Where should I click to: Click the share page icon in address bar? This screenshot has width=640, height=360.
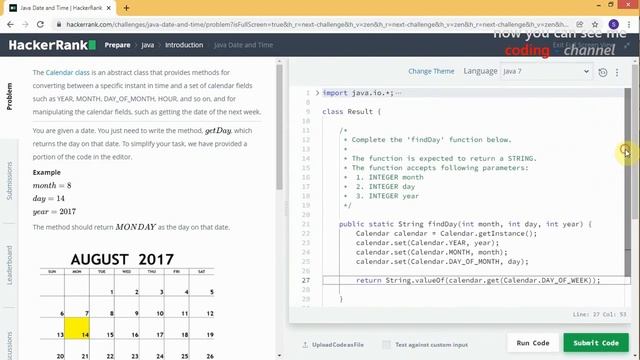click(580, 24)
